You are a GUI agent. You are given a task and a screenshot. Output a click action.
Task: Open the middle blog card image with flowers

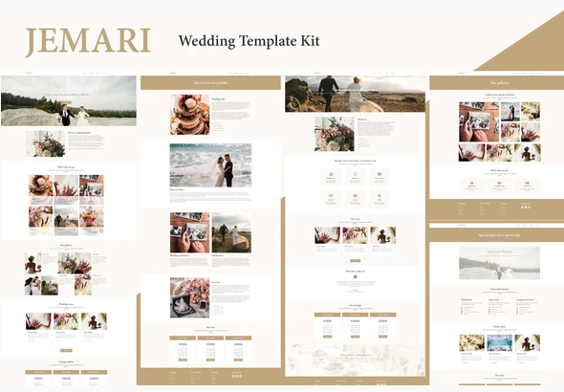point(355,235)
